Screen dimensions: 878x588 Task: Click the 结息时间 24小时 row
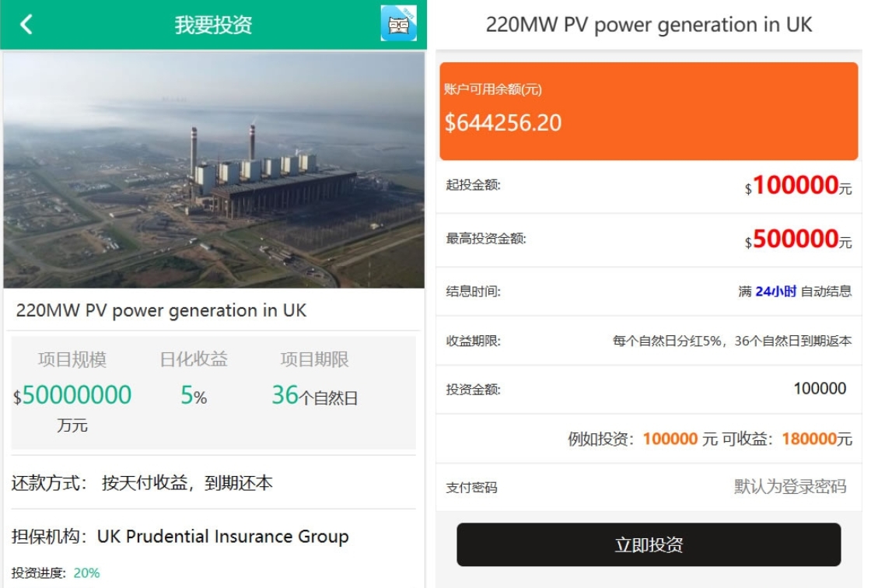649,292
